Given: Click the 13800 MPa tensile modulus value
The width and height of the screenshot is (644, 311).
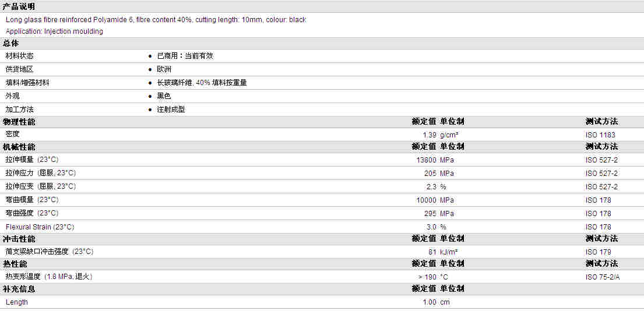Looking at the screenshot, I should tap(435, 160).
